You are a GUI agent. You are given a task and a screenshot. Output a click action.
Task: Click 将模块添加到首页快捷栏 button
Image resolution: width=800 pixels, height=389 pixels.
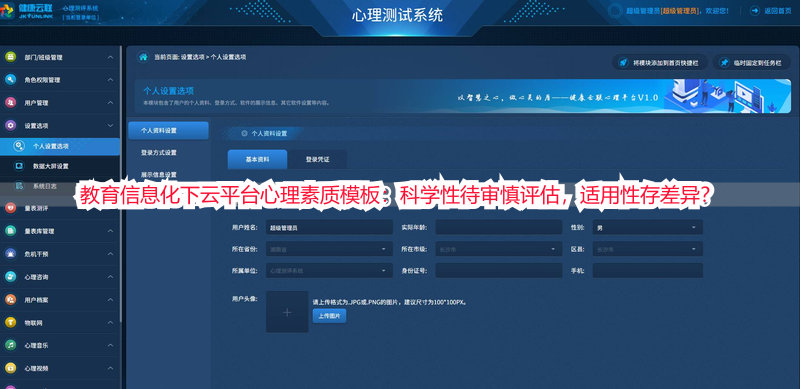point(660,63)
